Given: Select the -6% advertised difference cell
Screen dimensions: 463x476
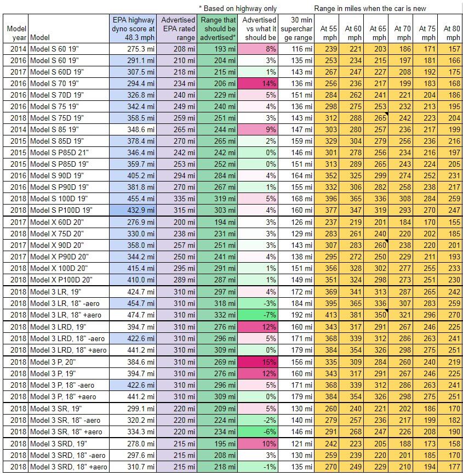Looking at the screenshot, I should tap(258, 432).
